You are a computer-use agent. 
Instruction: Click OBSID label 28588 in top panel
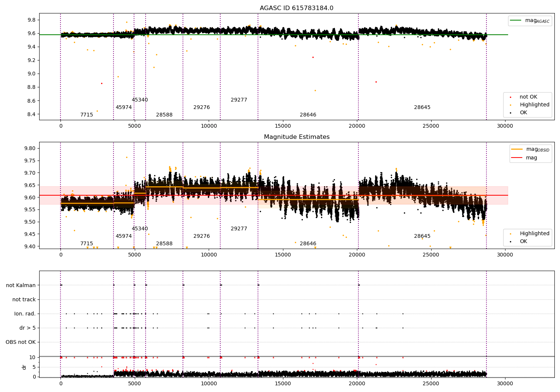pyautogui.click(x=164, y=115)
